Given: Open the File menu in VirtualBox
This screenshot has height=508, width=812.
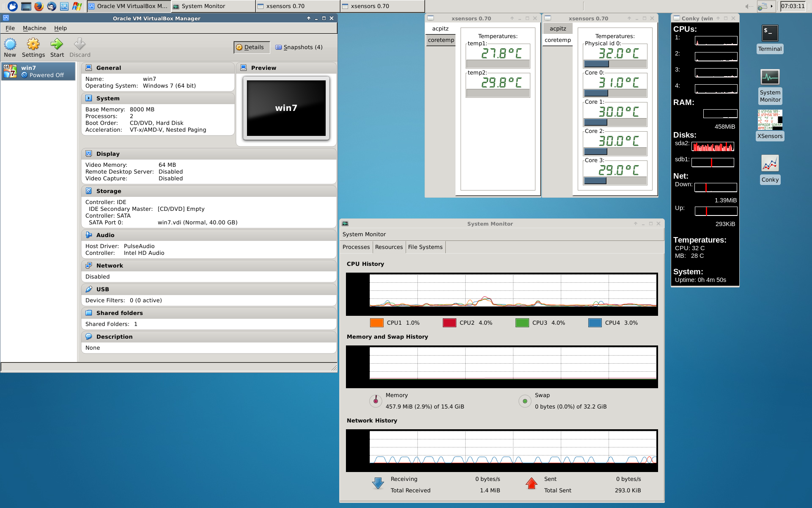Looking at the screenshot, I should pyautogui.click(x=10, y=28).
